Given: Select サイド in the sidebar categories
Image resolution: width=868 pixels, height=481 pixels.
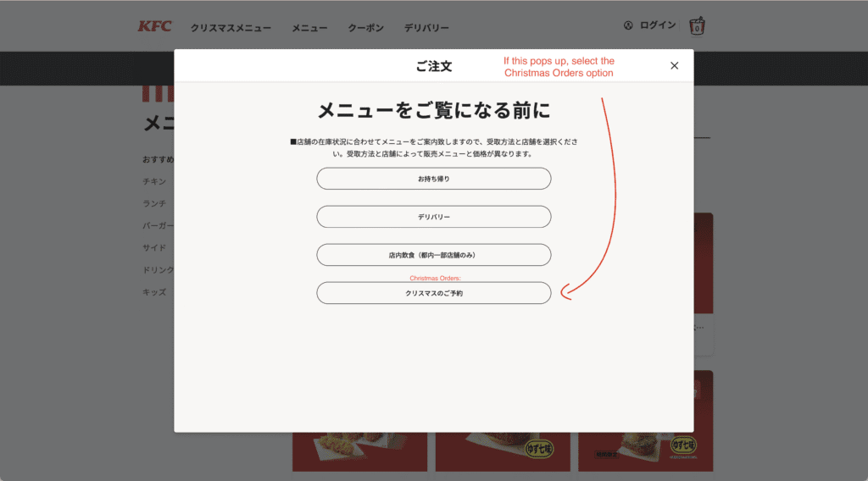Looking at the screenshot, I should (154, 247).
